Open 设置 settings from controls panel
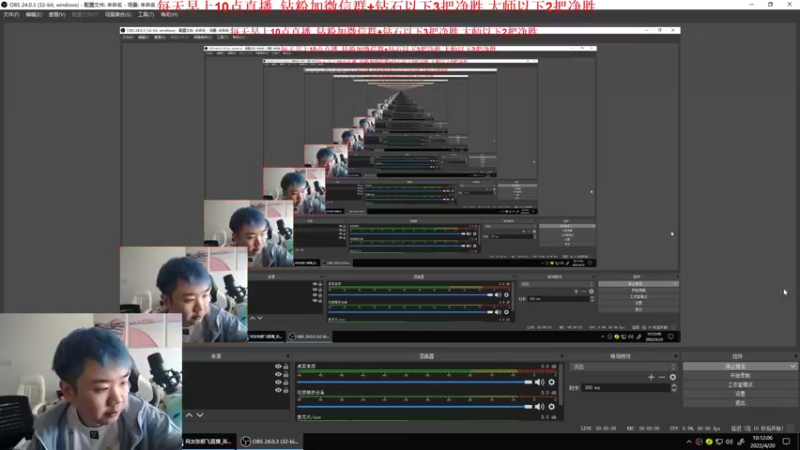 (740, 394)
